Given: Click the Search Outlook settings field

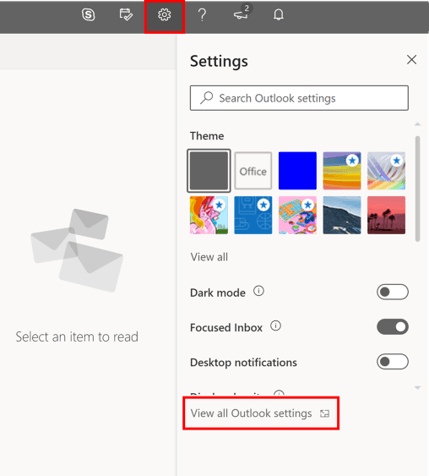Looking at the screenshot, I should pyautogui.click(x=299, y=98).
